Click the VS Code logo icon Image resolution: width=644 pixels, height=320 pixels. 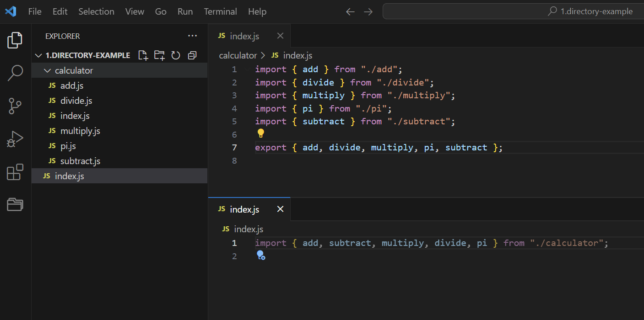tap(11, 11)
